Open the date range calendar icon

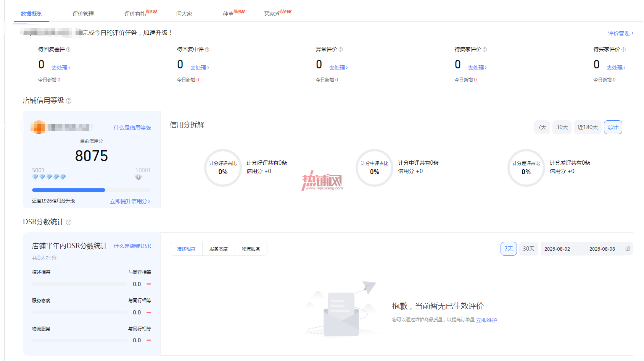pyautogui.click(x=628, y=249)
